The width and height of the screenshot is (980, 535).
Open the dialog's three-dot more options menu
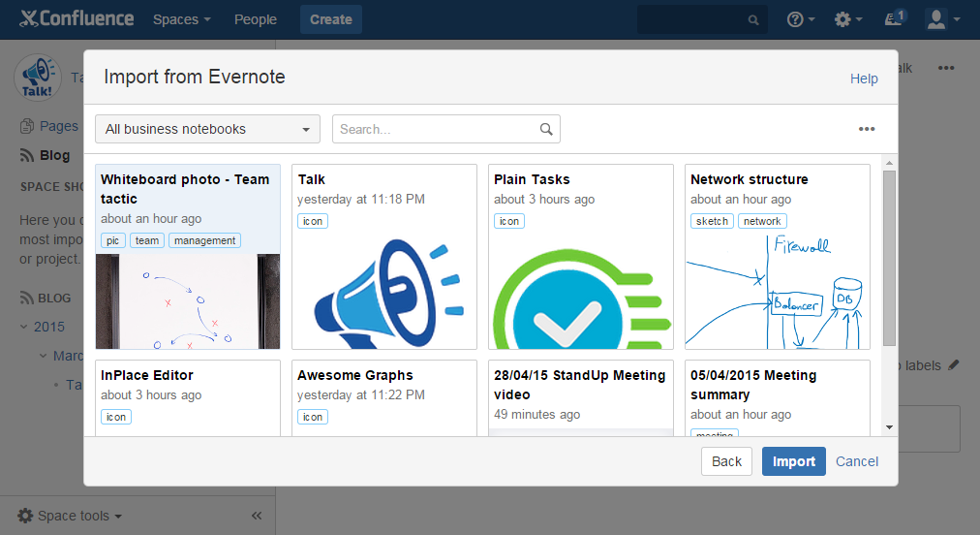[866, 129]
